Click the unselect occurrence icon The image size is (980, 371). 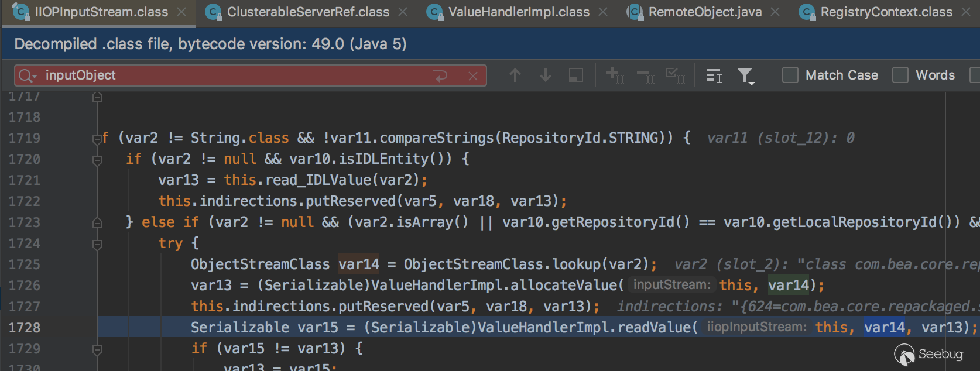[646, 75]
